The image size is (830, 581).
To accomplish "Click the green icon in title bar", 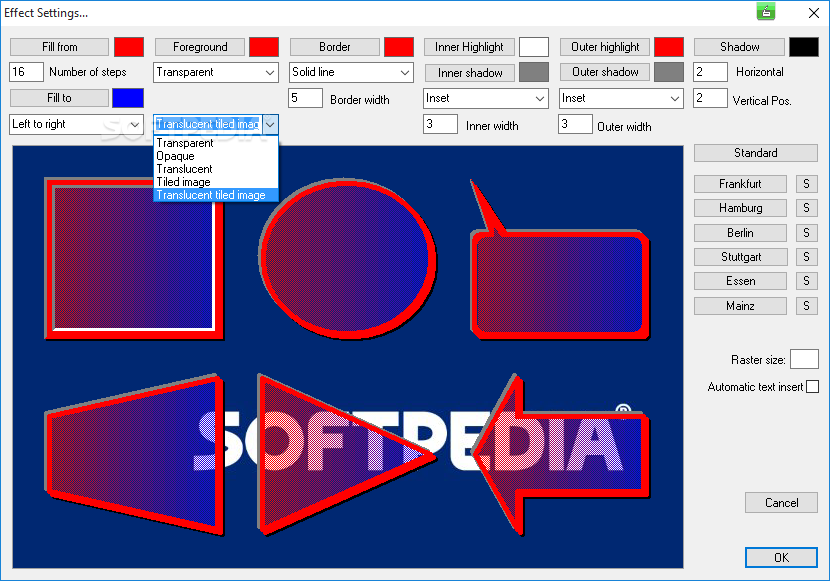I will pos(765,12).
